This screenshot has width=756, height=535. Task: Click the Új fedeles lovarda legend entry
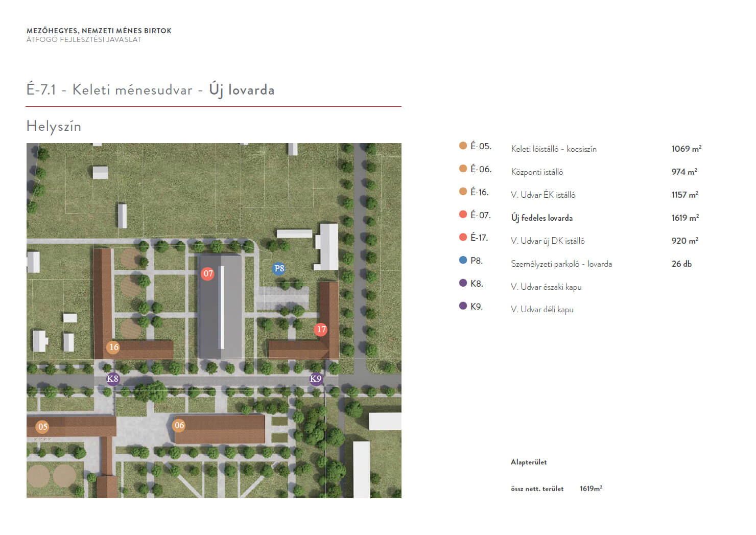coord(541,218)
